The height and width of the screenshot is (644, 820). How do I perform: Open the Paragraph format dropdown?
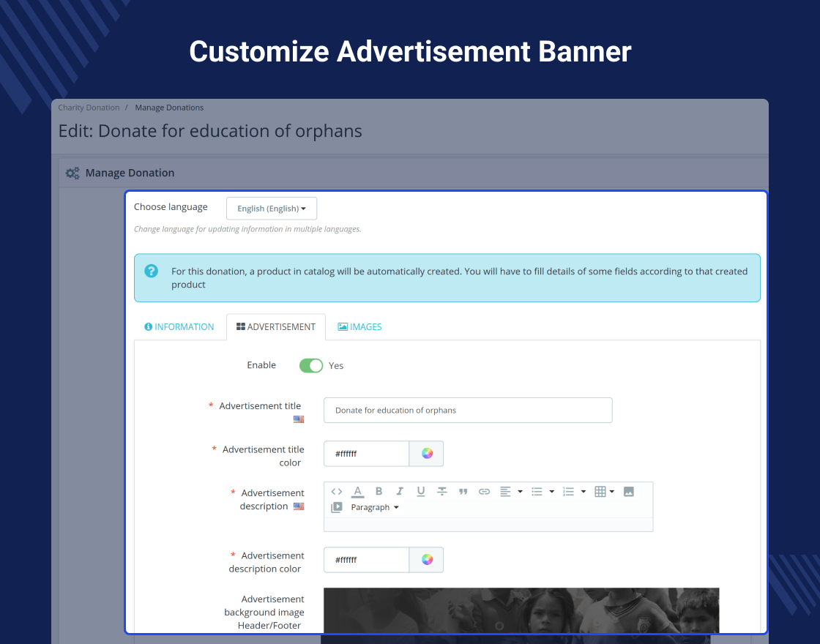pyautogui.click(x=374, y=507)
